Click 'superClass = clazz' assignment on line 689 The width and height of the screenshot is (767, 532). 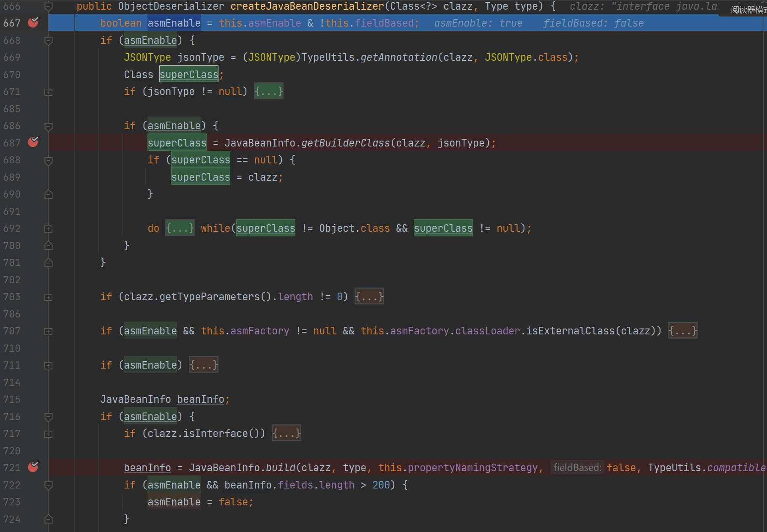click(227, 177)
